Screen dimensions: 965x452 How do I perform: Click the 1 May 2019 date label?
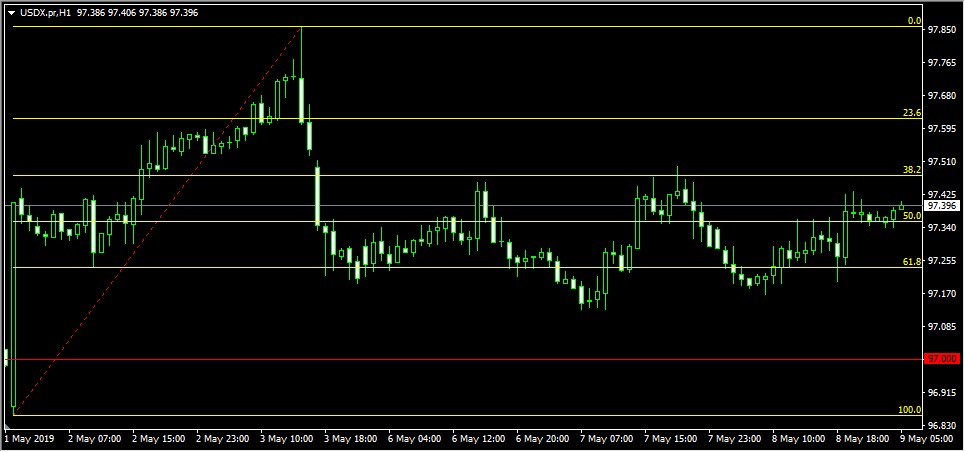pos(30,439)
